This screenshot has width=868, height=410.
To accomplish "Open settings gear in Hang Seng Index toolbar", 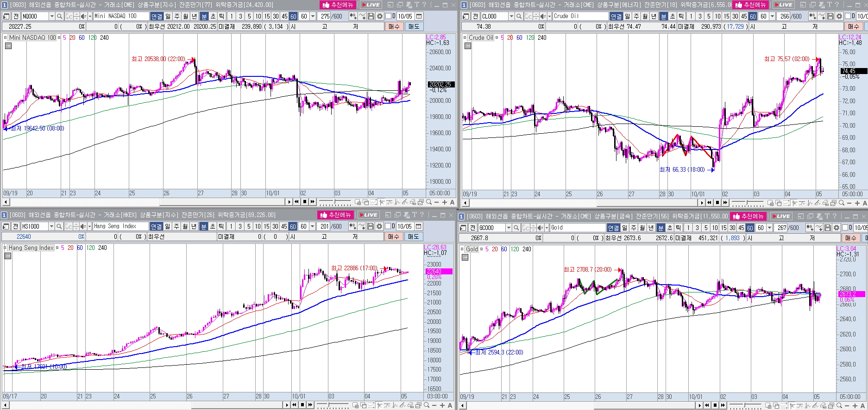I will (379, 226).
